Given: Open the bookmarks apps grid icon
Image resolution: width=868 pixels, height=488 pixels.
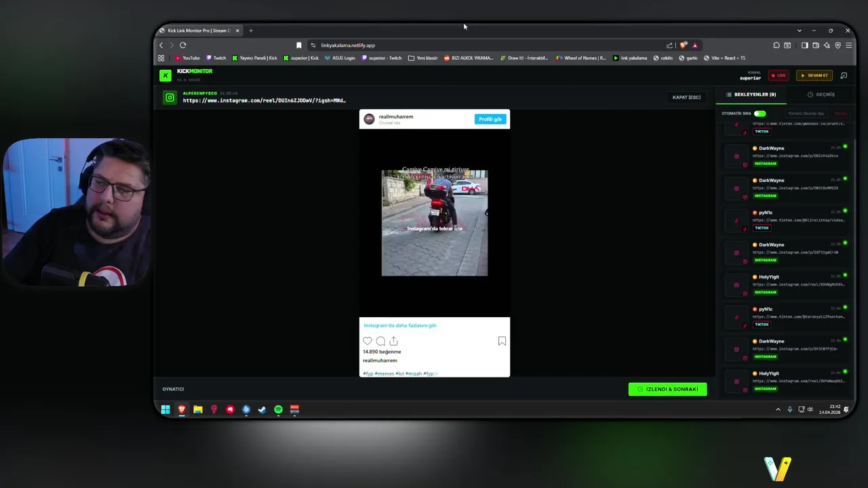Looking at the screenshot, I should (x=161, y=58).
